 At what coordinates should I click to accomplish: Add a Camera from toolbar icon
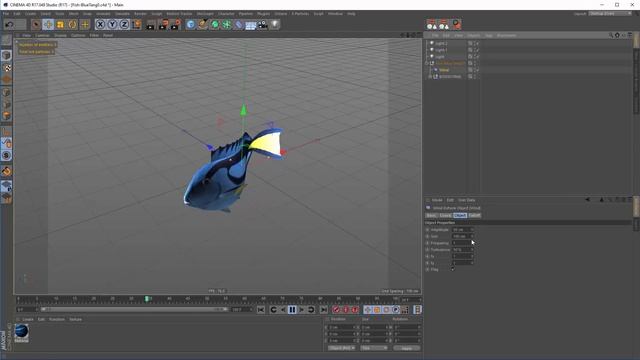(x=263, y=24)
